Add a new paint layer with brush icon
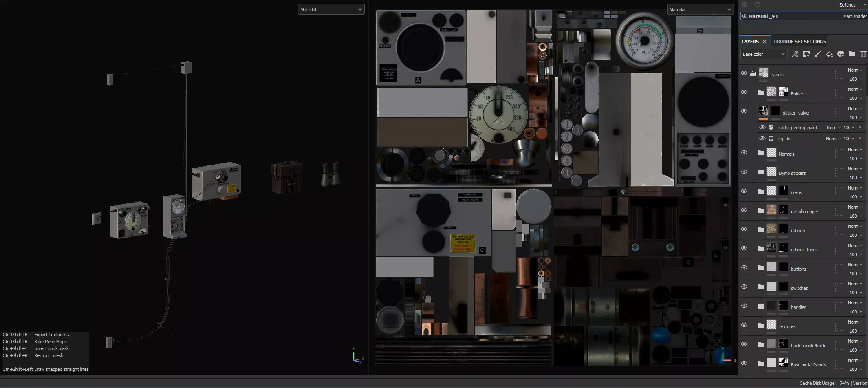Image resolution: width=868 pixels, height=388 pixels. [817, 54]
